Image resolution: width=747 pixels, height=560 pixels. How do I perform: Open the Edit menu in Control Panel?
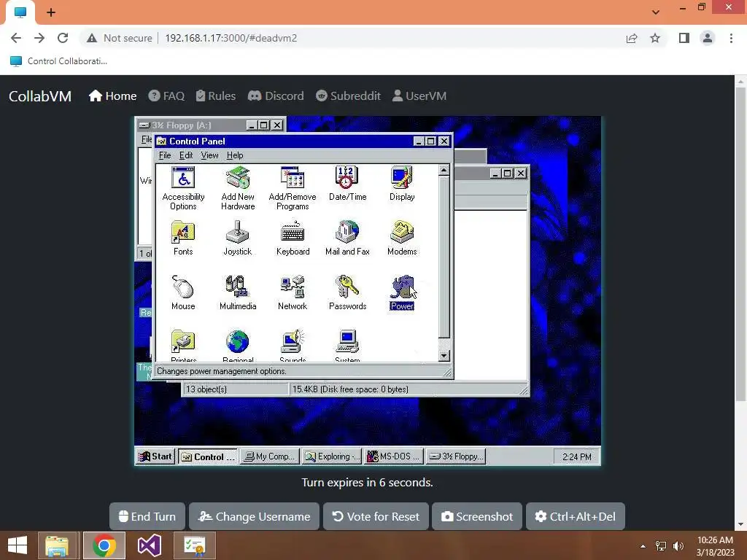tap(186, 155)
